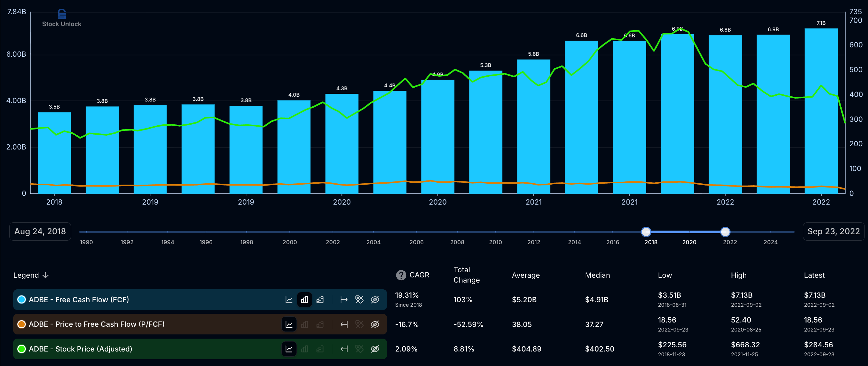Click the end handle of the date range slider
The image size is (868, 366).
click(725, 232)
